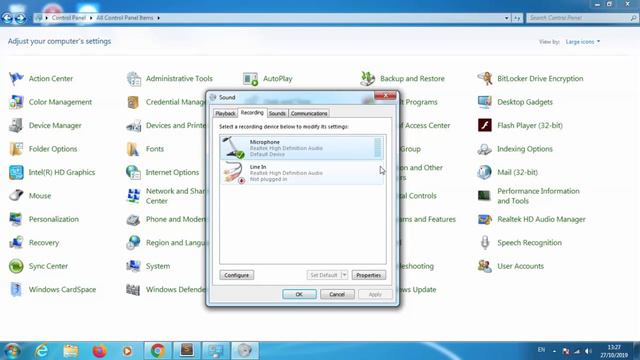Viewport: 640px width, 360px height.
Task: Open Google Chrome from taskbar
Action: (x=158, y=351)
